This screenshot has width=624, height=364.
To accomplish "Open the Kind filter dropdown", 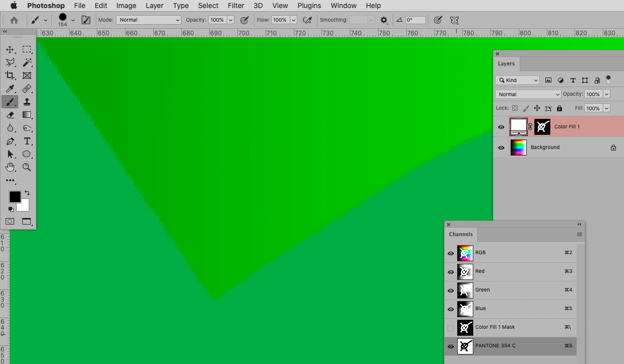I will click(x=517, y=80).
